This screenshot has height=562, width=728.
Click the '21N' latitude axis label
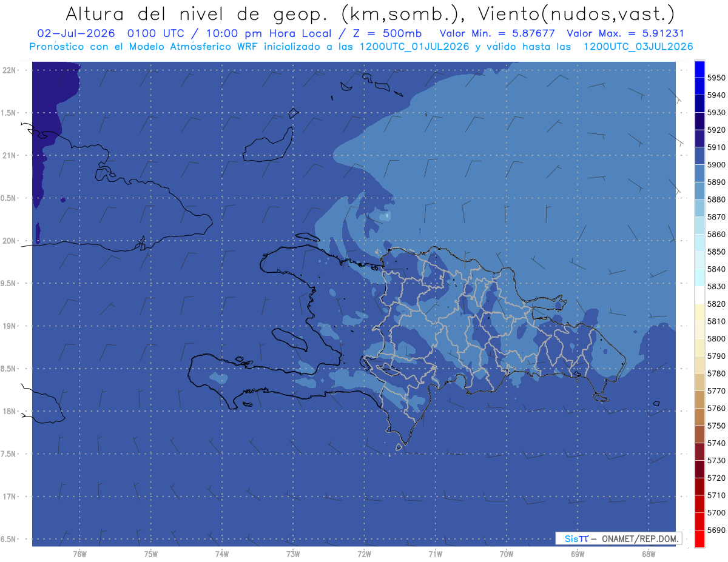(x=9, y=156)
